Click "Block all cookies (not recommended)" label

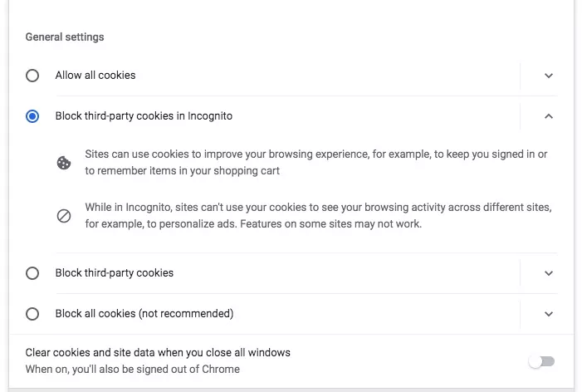coord(144,314)
